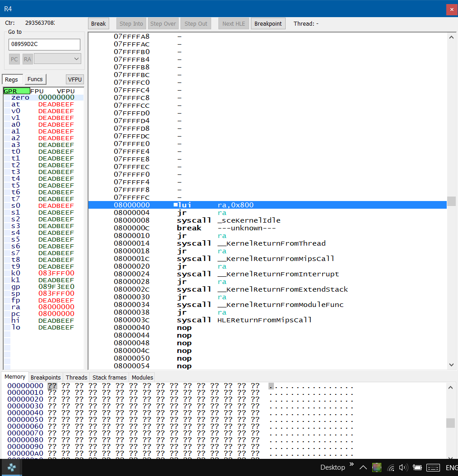
Task: Click the colored display tray icon
Action: [377, 467]
